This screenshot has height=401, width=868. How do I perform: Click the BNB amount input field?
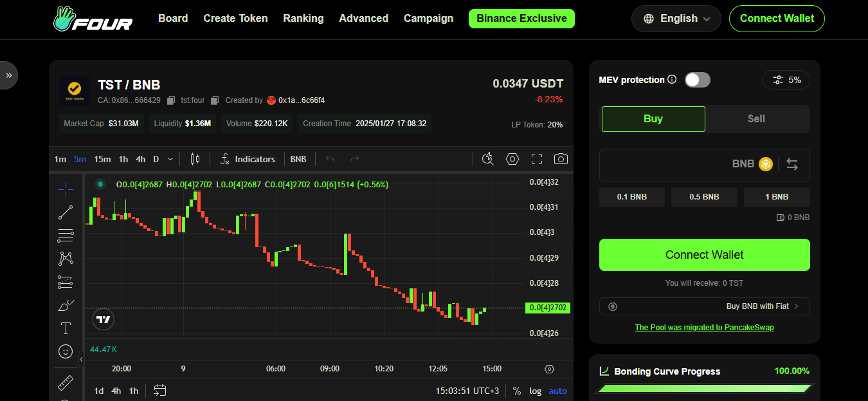click(x=662, y=165)
